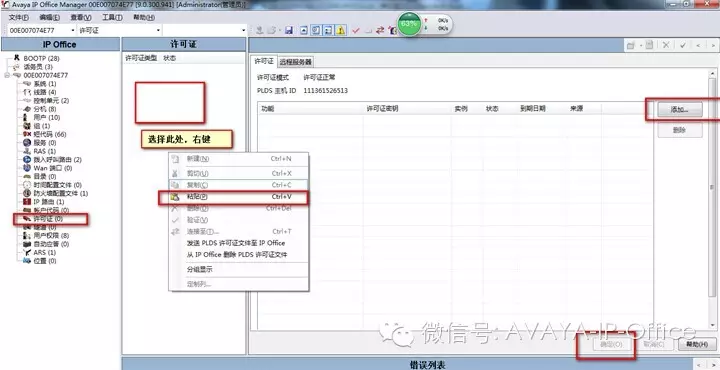The image size is (720, 370).
Task: Choose 从 IP Office 删除 PLDS 许可证文件
Action: (x=239, y=255)
